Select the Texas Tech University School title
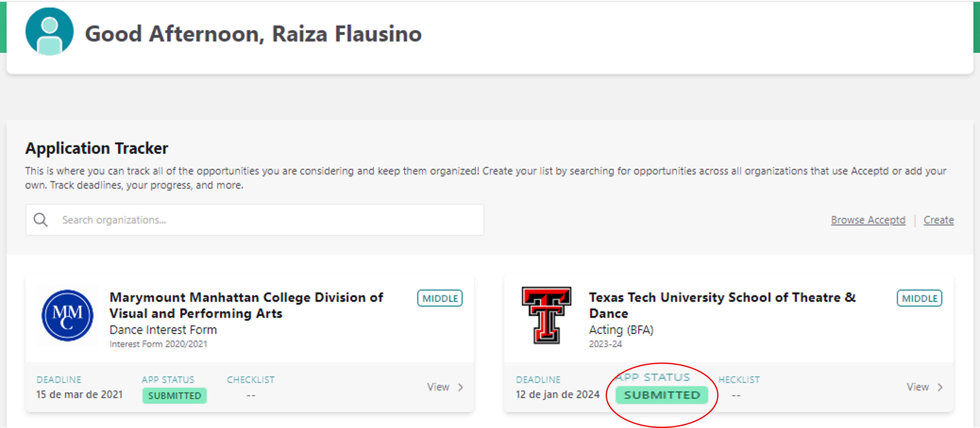The height and width of the screenshot is (428, 980). 722,305
